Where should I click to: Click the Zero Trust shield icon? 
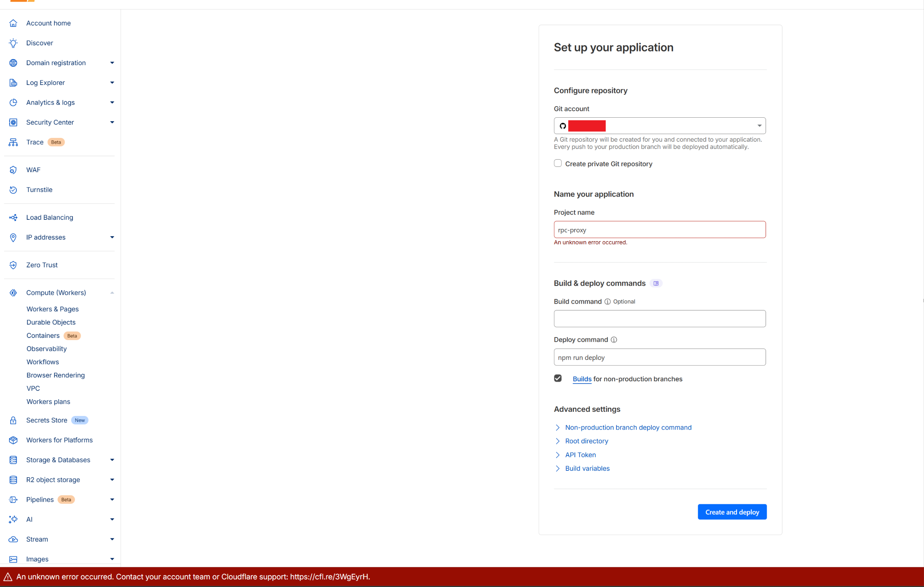(x=13, y=265)
